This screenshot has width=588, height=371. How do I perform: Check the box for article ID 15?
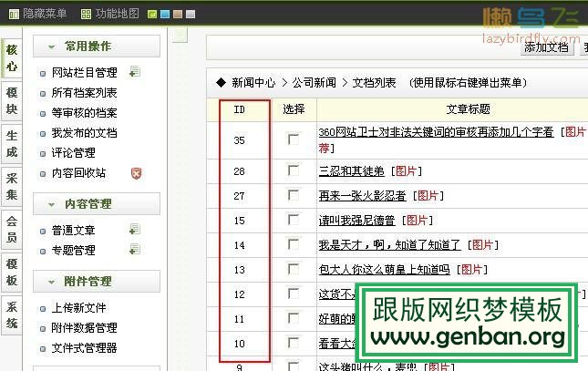[293, 220]
